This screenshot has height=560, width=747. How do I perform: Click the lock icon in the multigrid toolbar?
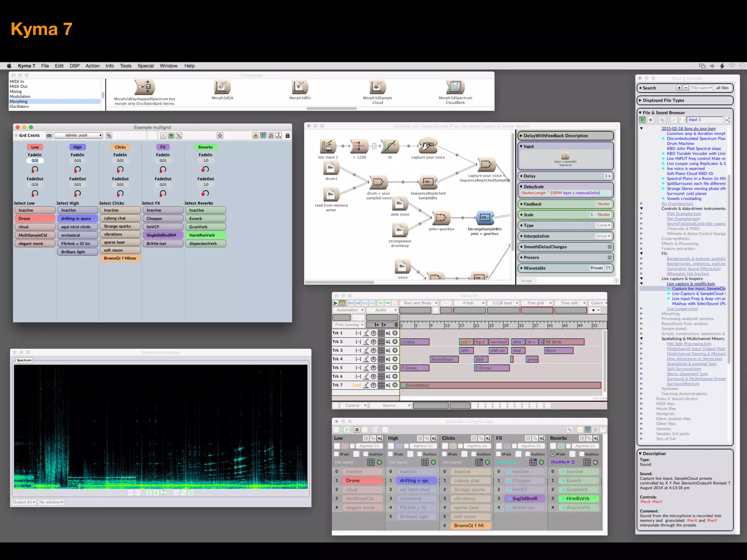pyautogui.click(x=287, y=136)
